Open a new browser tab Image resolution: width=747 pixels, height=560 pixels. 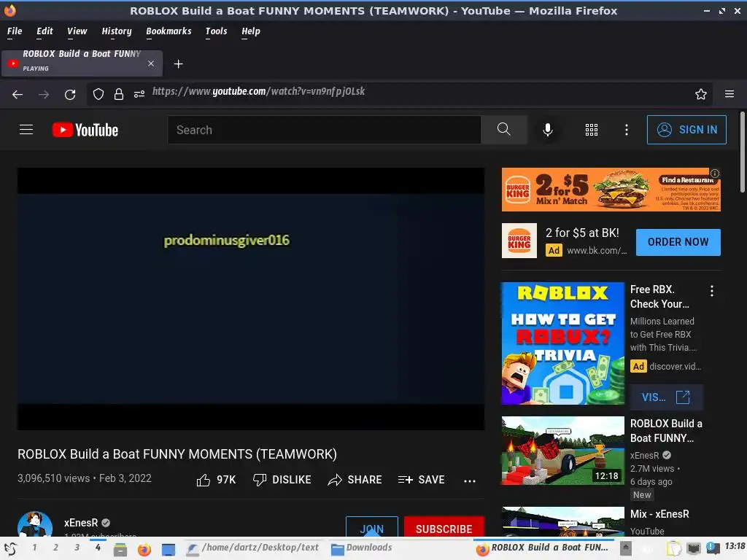[x=178, y=64]
